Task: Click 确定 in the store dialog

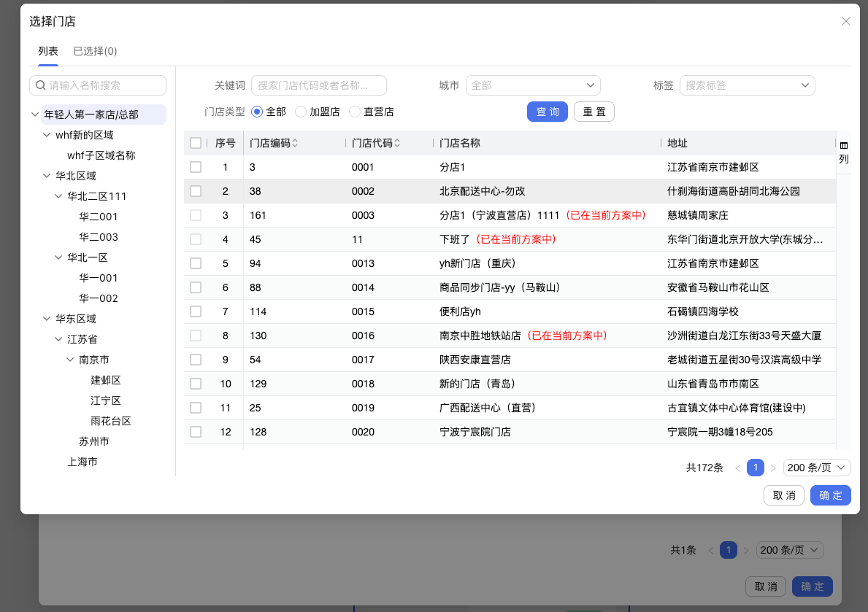Action: pyautogui.click(x=830, y=495)
